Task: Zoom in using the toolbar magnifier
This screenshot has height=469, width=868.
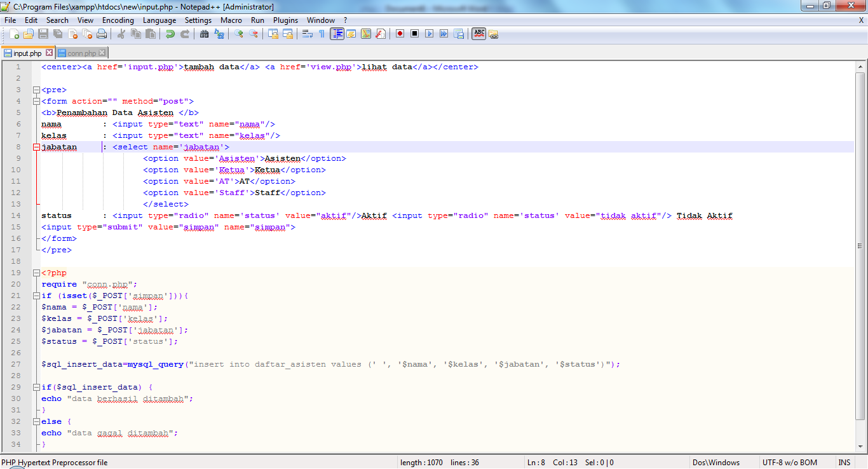Action: (239, 34)
